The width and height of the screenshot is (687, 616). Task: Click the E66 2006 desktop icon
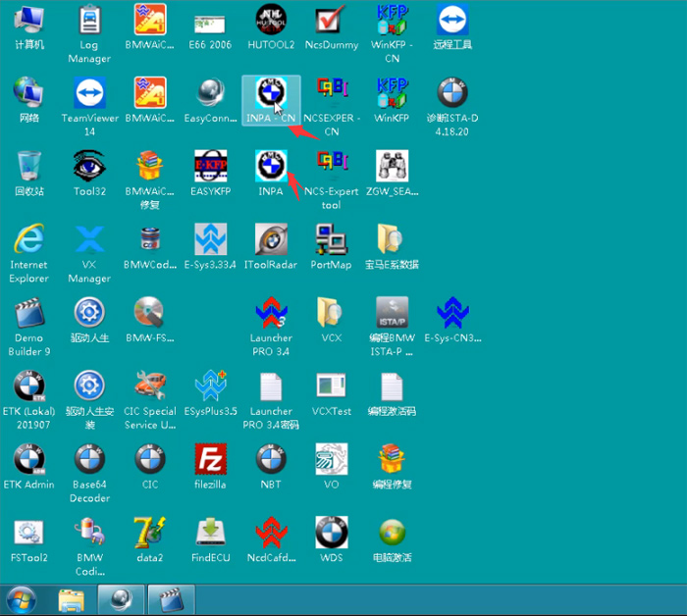210,30
